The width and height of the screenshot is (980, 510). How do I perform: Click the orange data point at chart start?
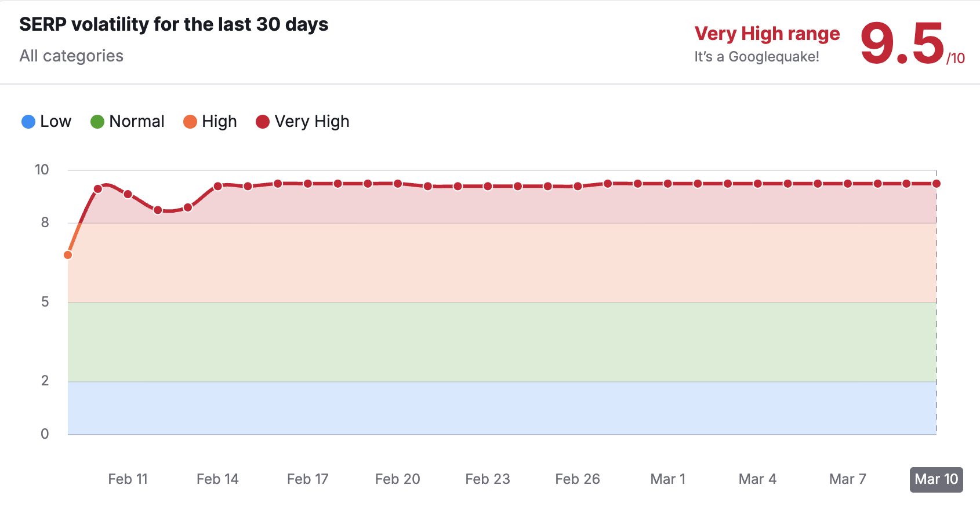pos(68,255)
